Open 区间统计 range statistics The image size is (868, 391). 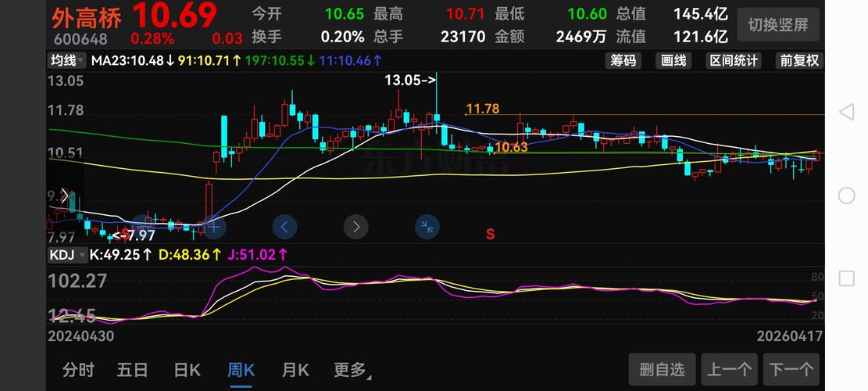point(734,60)
